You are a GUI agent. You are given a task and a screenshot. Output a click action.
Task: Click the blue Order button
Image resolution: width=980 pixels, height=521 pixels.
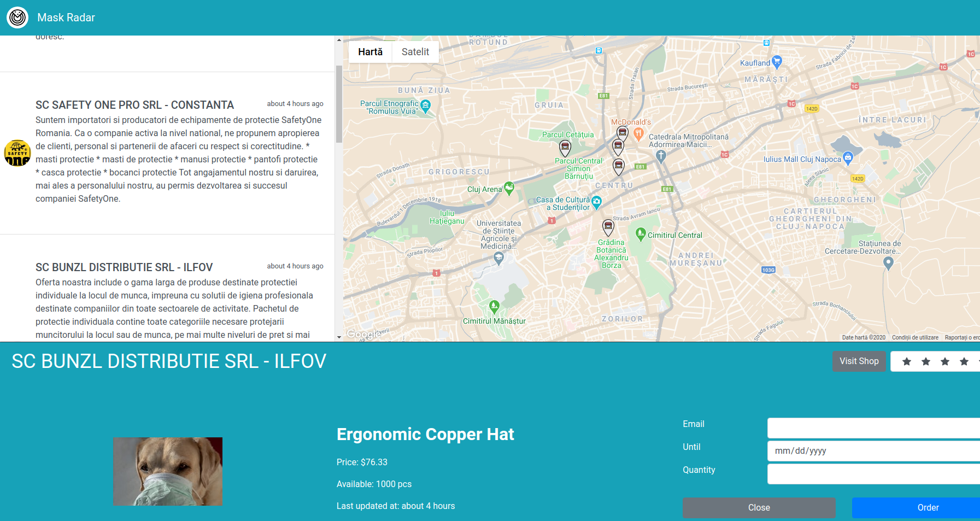(x=916, y=508)
